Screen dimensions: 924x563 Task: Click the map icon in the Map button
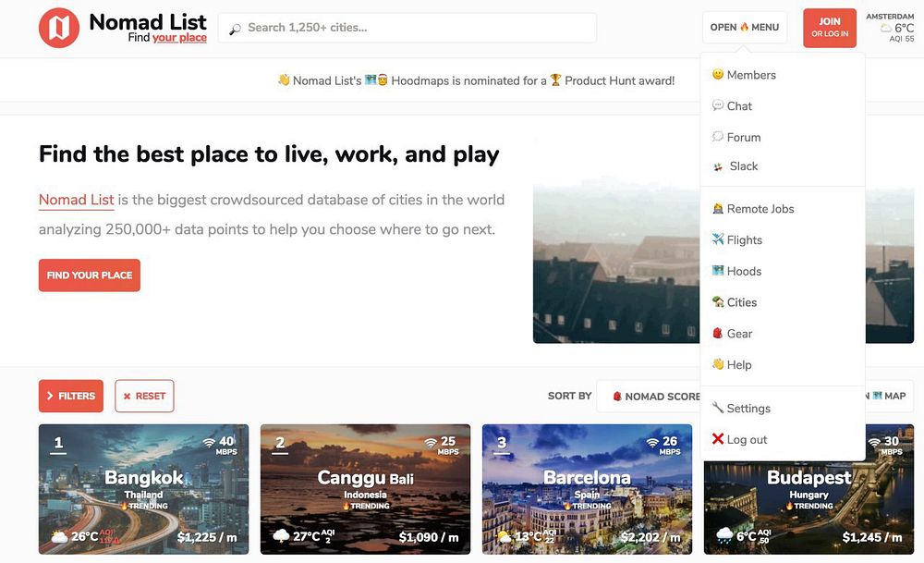[877, 396]
